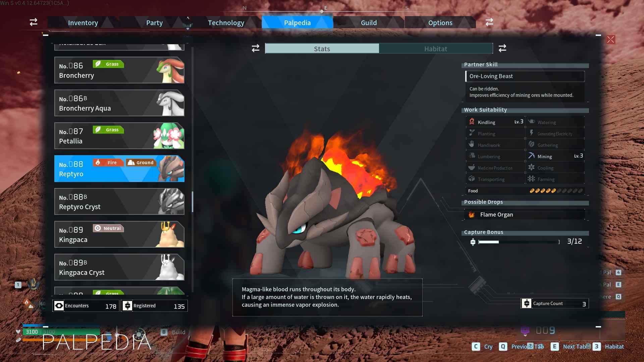Click the swap arrows right of Options tab

pos(489,22)
